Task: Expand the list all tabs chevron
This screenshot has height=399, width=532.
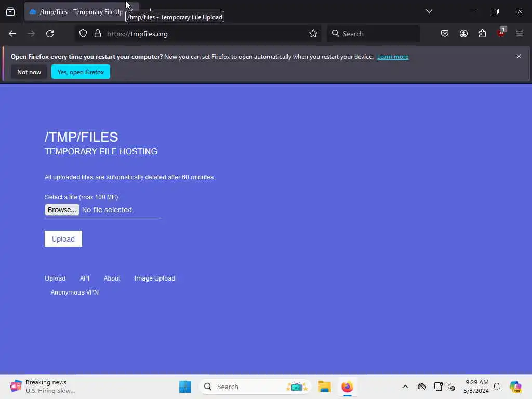Action: click(x=429, y=11)
